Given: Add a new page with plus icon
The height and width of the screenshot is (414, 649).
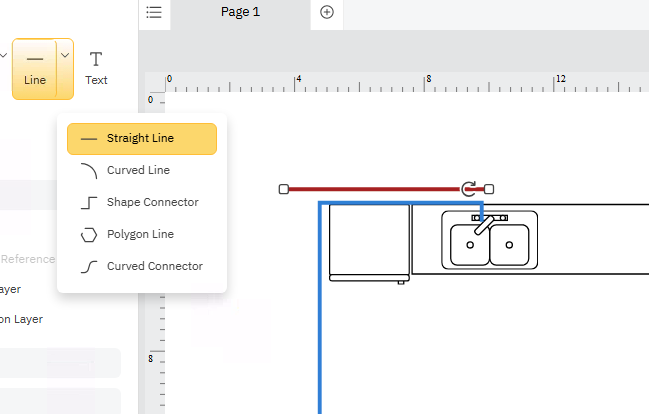Looking at the screenshot, I should (x=327, y=12).
